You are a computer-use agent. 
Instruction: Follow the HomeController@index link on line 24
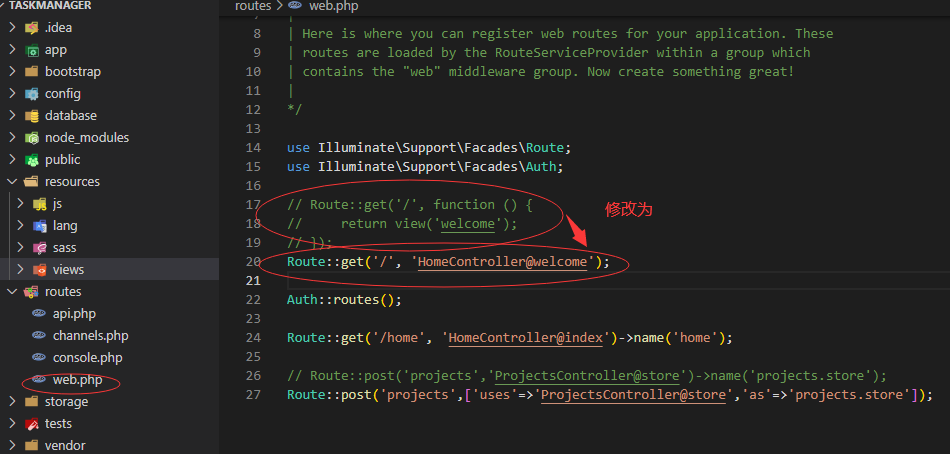[x=526, y=338]
